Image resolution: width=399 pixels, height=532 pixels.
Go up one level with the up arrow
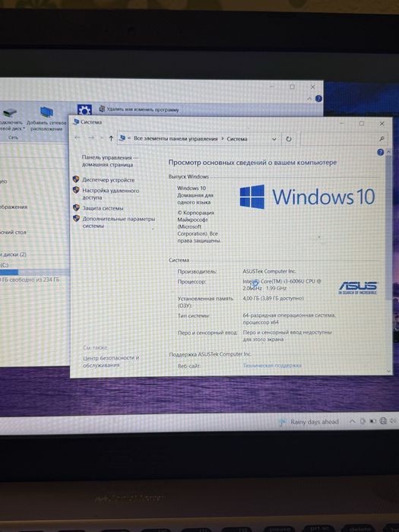[111, 138]
